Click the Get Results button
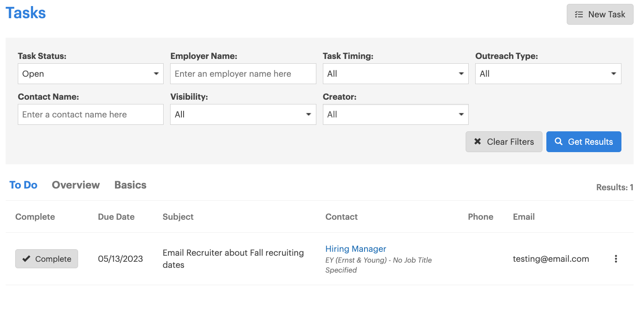The height and width of the screenshot is (309, 644). pyautogui.click(x=584, y=142)
